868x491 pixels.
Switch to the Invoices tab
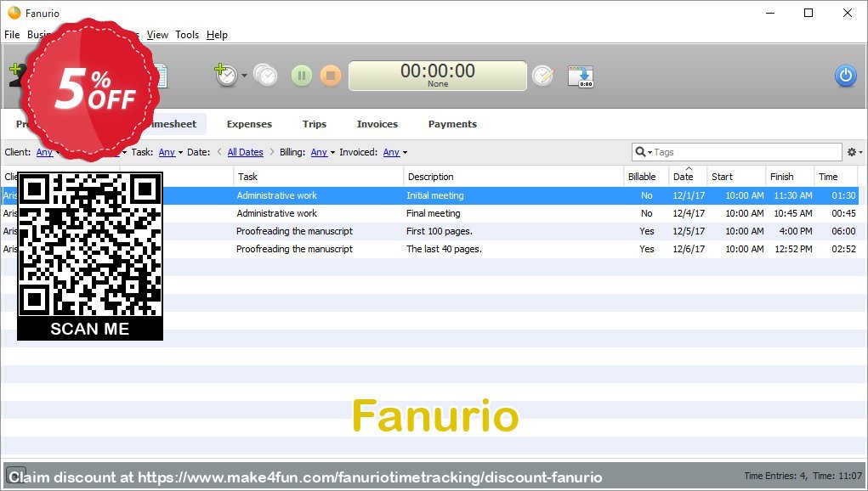click(377, 124)
